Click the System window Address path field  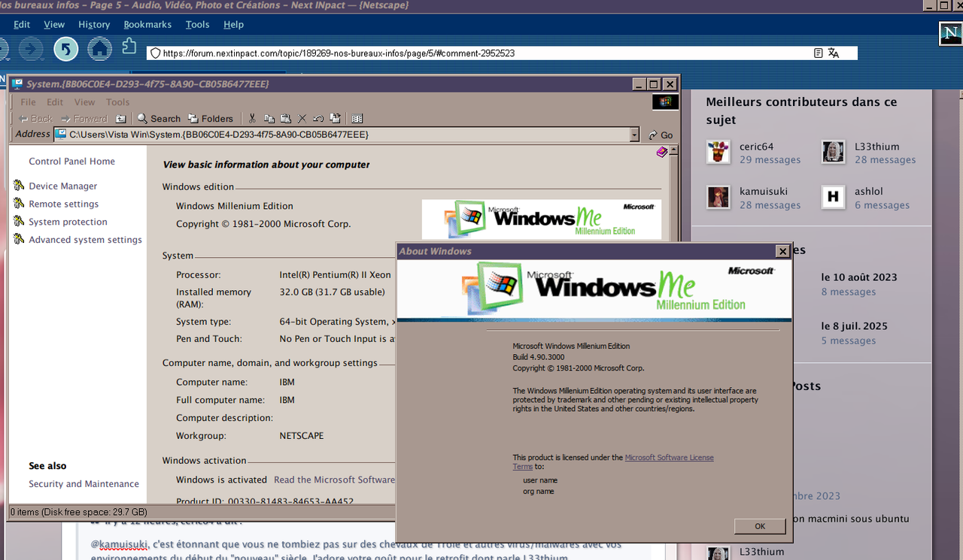click(348, 135)
